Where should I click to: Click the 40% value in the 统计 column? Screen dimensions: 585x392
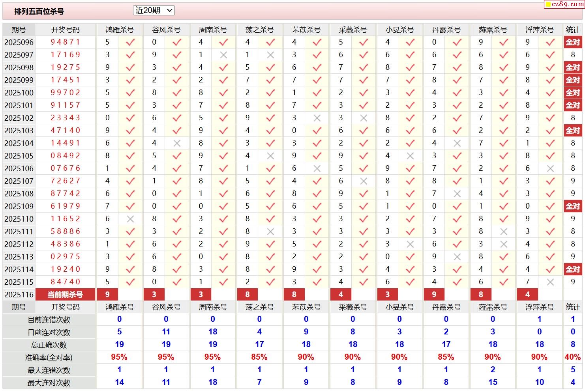click(573, 357)
